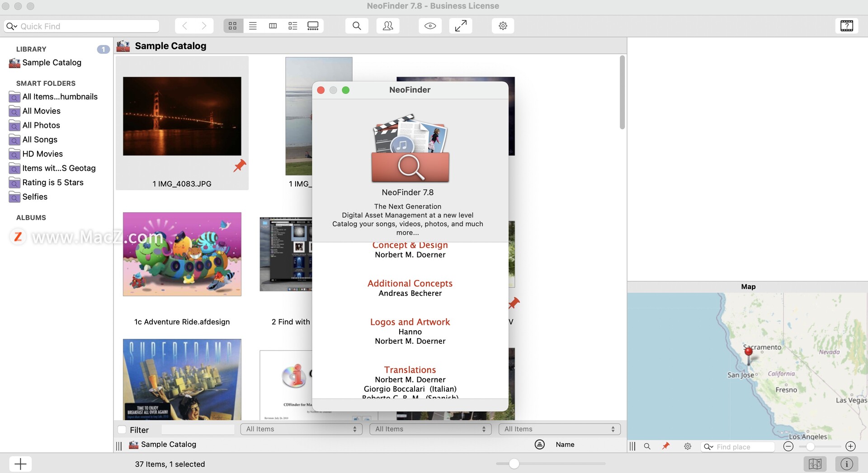Open the people toolbar button

pyautogui.click(x=387, y=26)
